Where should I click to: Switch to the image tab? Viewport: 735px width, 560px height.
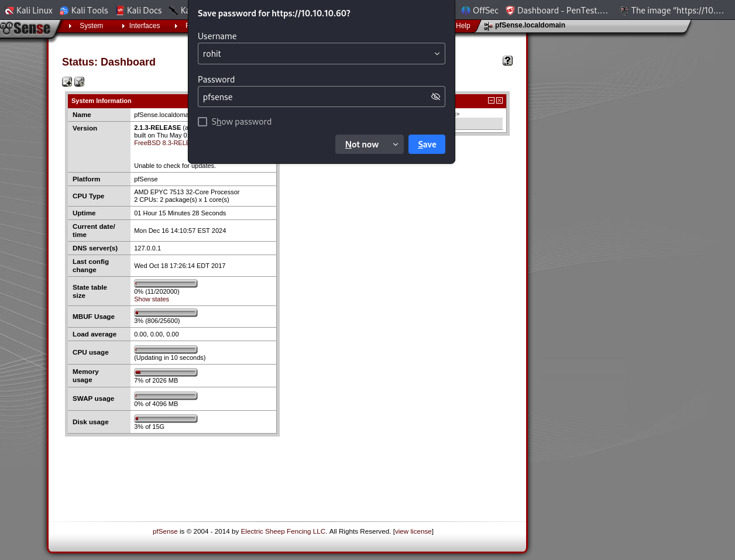(x=672, y=10)
